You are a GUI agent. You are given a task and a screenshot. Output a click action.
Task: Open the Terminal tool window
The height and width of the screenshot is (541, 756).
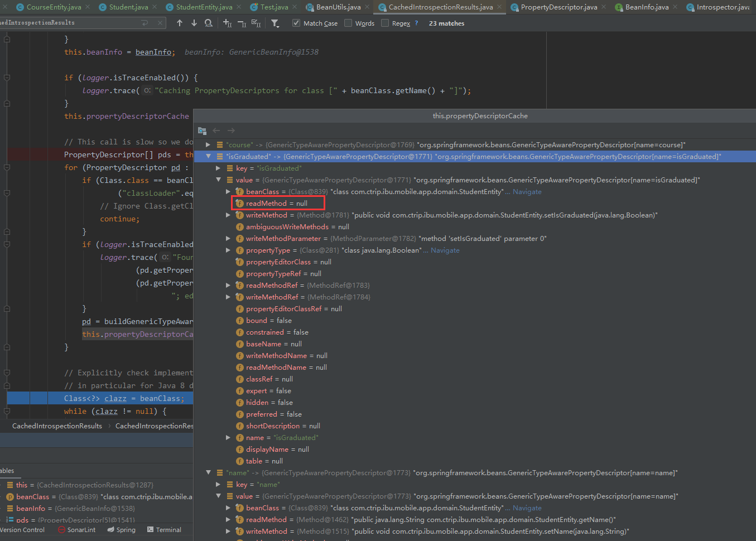tap(164, 529)
